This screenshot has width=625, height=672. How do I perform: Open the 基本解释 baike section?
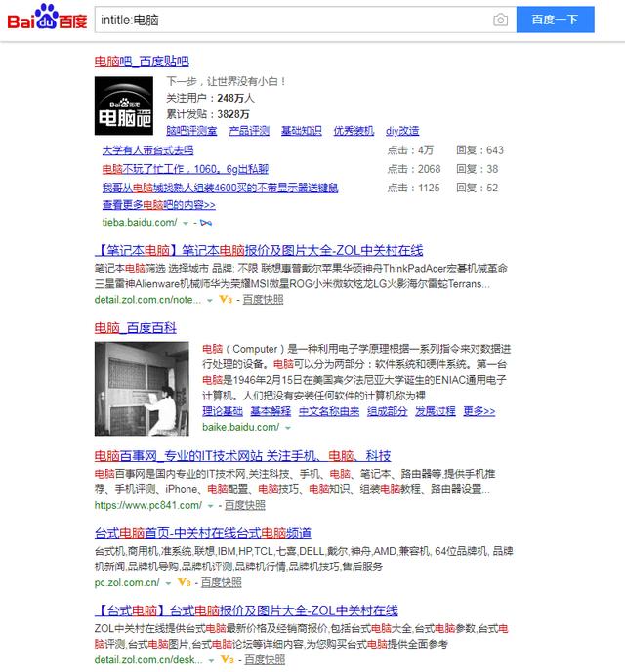click(271, 411)
